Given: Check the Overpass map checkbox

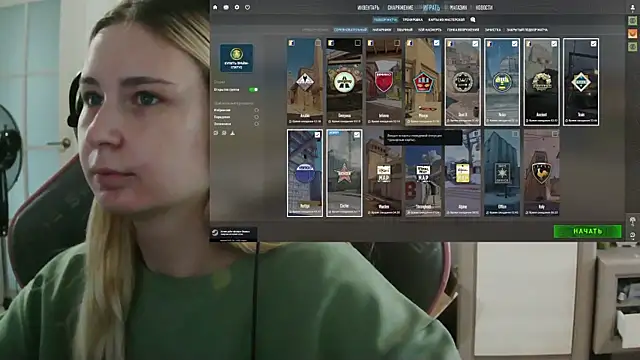Looking at the screenshot, I should pyautogui.click(x=358, y=43).
